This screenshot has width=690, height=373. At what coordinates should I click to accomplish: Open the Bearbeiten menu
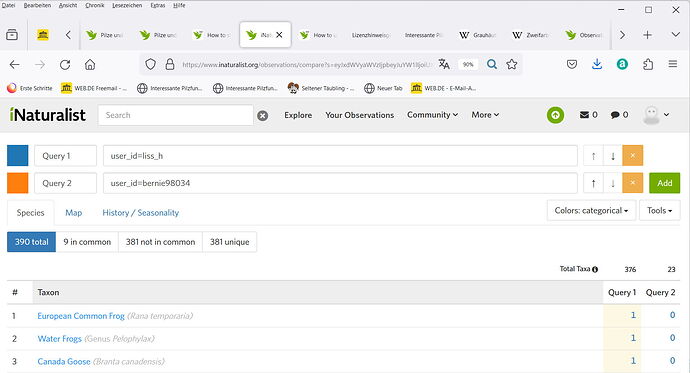[x=37, y=5]
